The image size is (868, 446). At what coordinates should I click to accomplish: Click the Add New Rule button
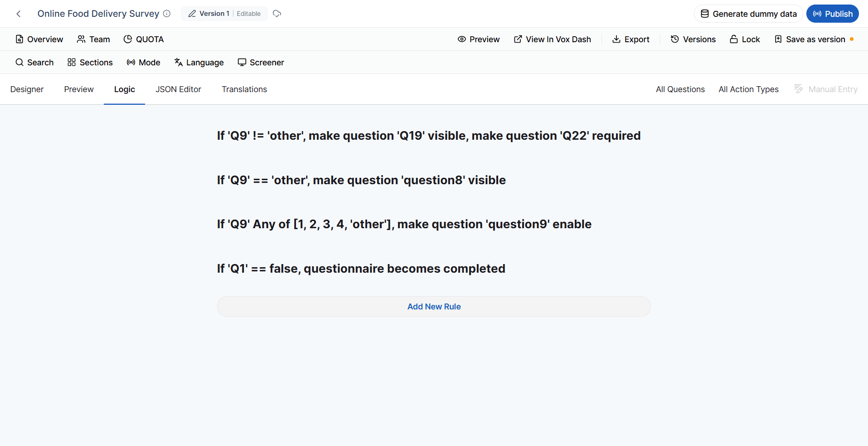[434, 307]
